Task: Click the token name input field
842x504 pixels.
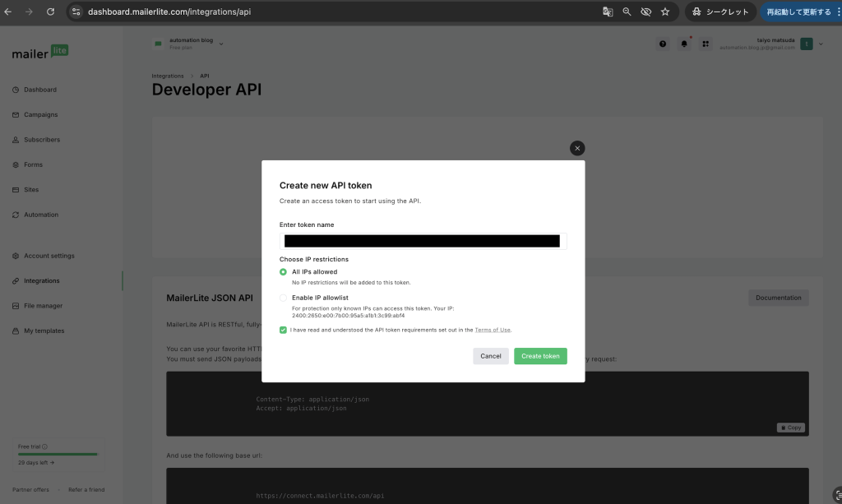Action: point(423,241)
